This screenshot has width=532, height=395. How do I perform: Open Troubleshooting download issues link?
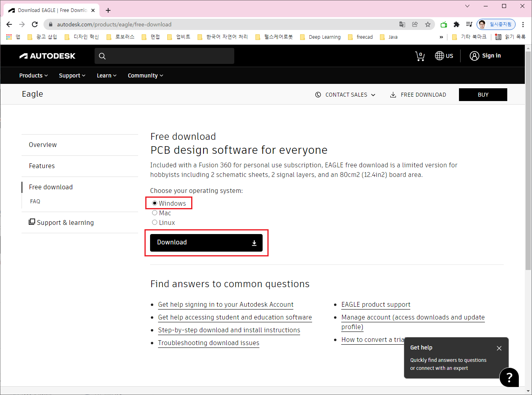209,343
